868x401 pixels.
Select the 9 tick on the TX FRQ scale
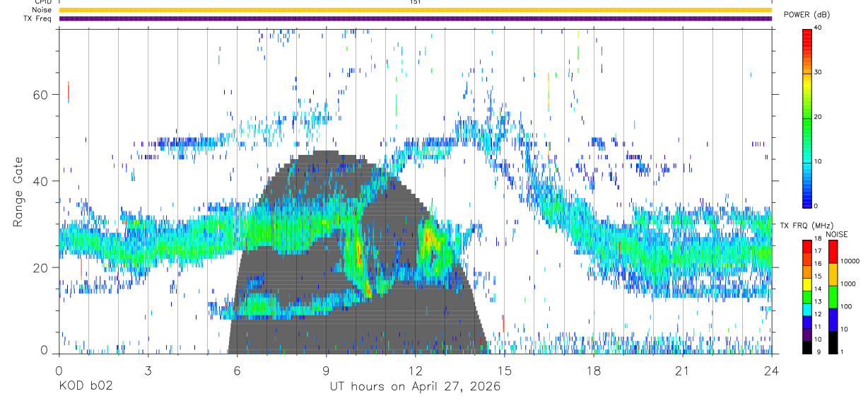[x=818, y=351]
